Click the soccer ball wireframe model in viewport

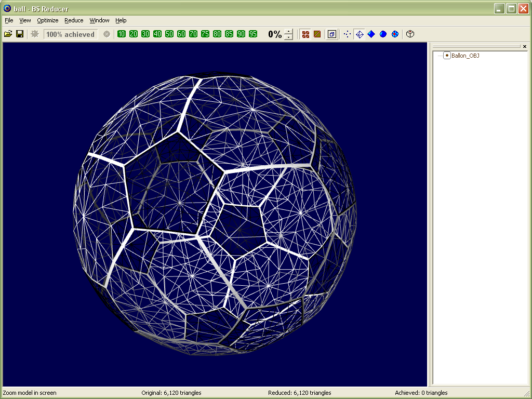coord(215,214)
